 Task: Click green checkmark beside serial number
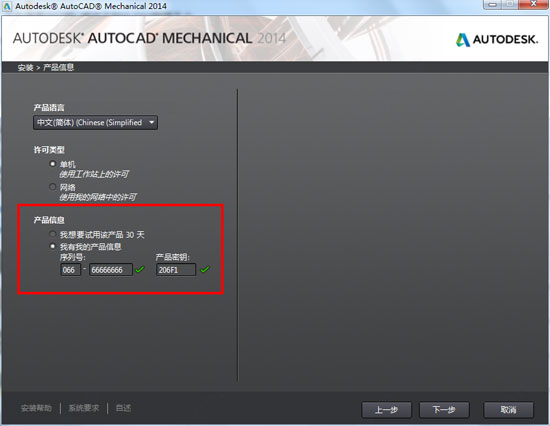tap(140, 269)
